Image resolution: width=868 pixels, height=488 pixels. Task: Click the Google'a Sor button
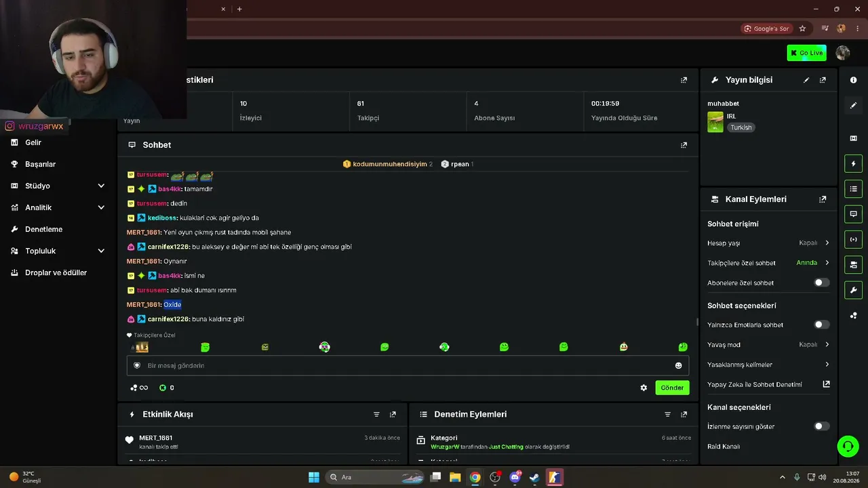click(767, 28)
